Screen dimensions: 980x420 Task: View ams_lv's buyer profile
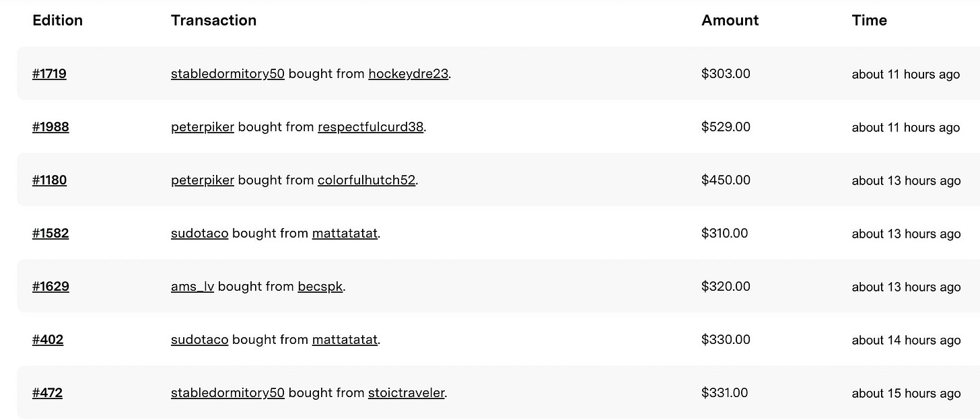tap(193, 286)
